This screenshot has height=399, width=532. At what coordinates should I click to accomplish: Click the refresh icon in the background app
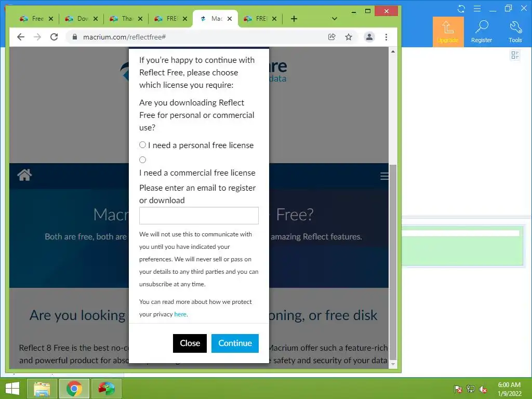click(x=461, y=8)
